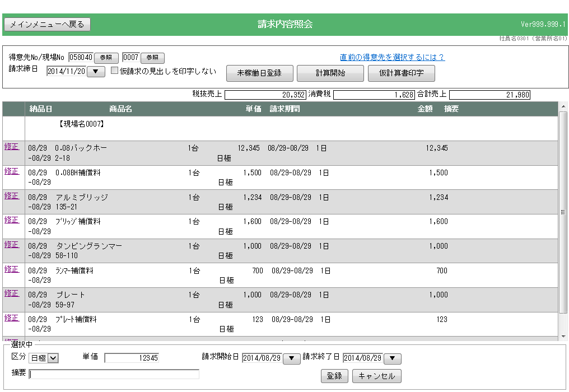Click 参照 button next to customer number 058040

pos(106,58)
